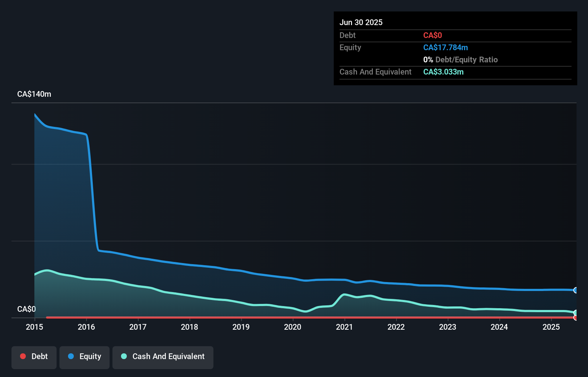Screen dimensions: 588x377
Task: Click the Cash And Equivalent value CA$3.033m
Action: (443, 72)
